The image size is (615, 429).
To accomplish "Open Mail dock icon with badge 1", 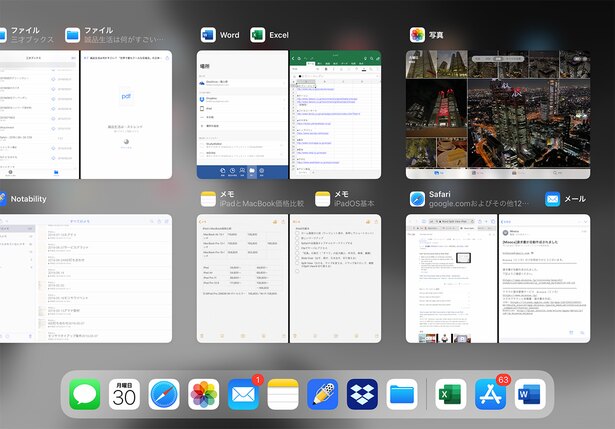I will tap(244, 394).
